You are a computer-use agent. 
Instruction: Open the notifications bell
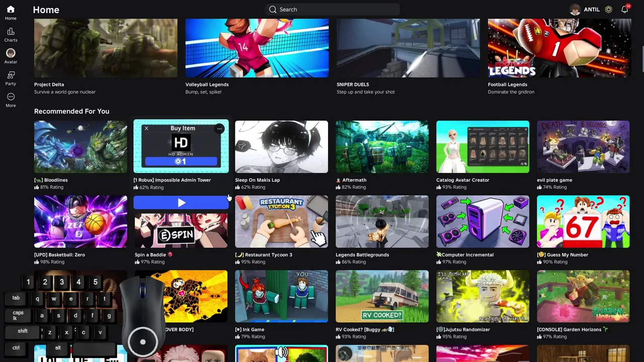(x=625, y=10)
